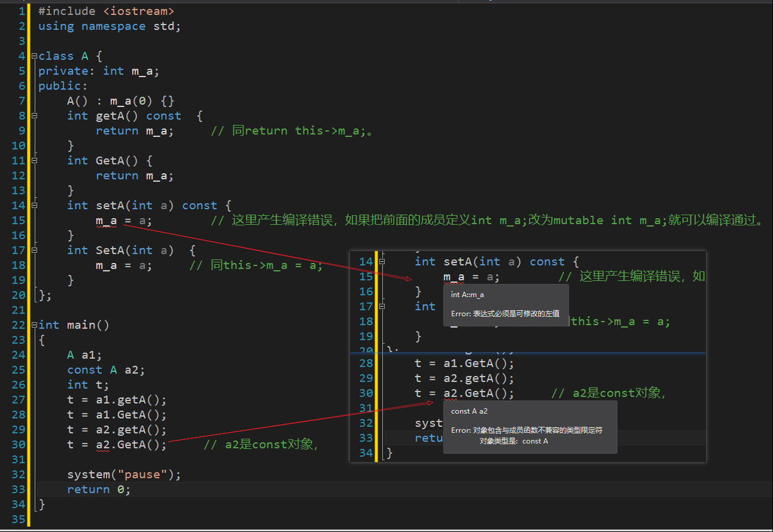Click underlined 'm_a' error on main editor line 15

[106, 221]
